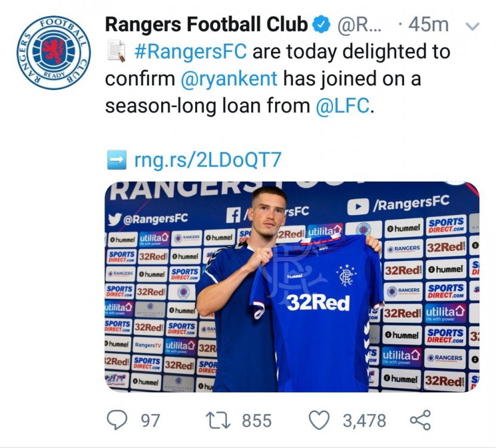The width and height of the screenshot is (496, 448).
Task: Click the truncated @R... handle
Action: click(x=361, y=24)
